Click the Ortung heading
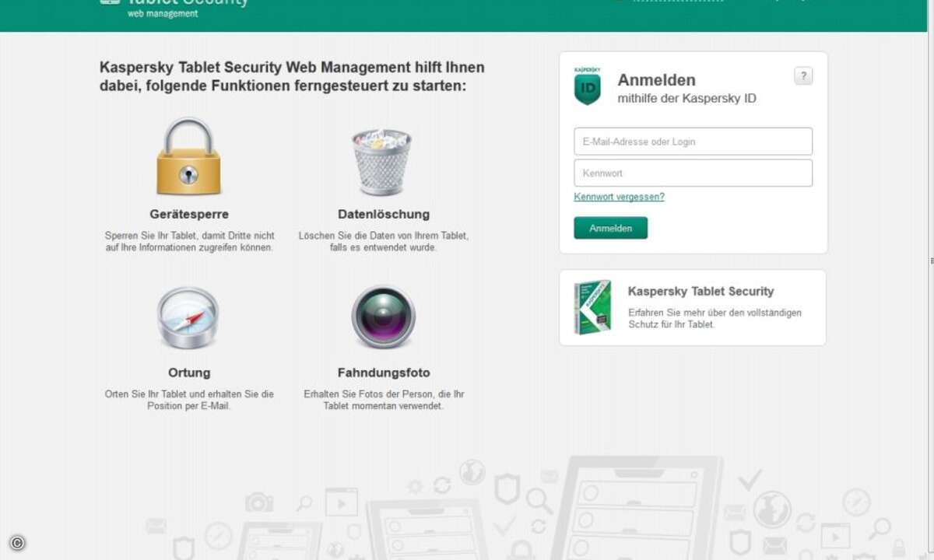The height and width of the screenshot is (560, 934). pos(189,373)
